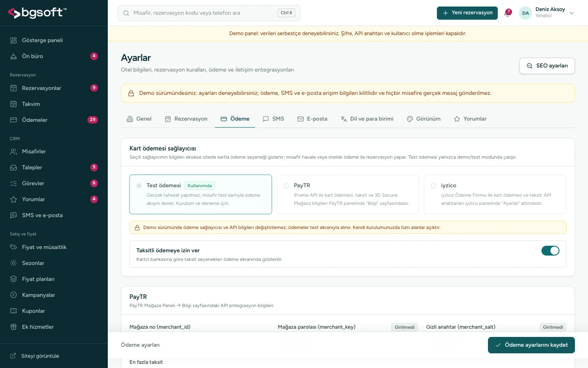The image size is (588, 368).
Task: Open the notifications bell icon
Action: pos(508,13)
